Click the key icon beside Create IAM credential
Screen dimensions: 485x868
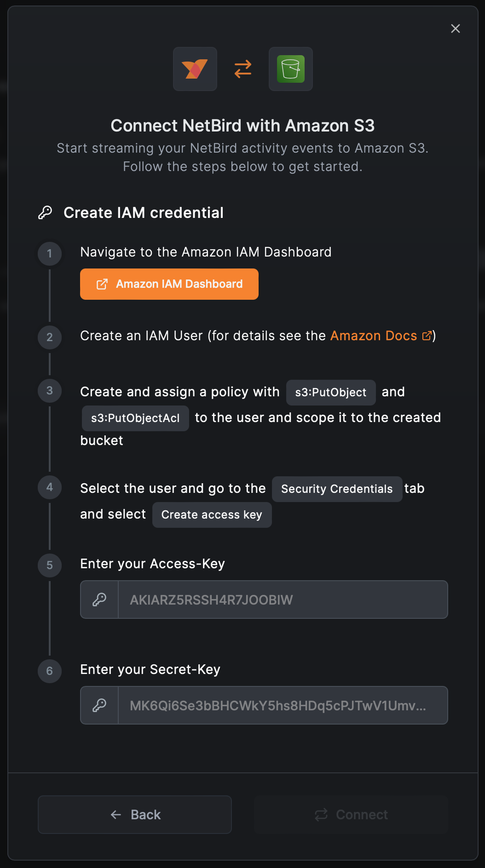coord(45,212)
